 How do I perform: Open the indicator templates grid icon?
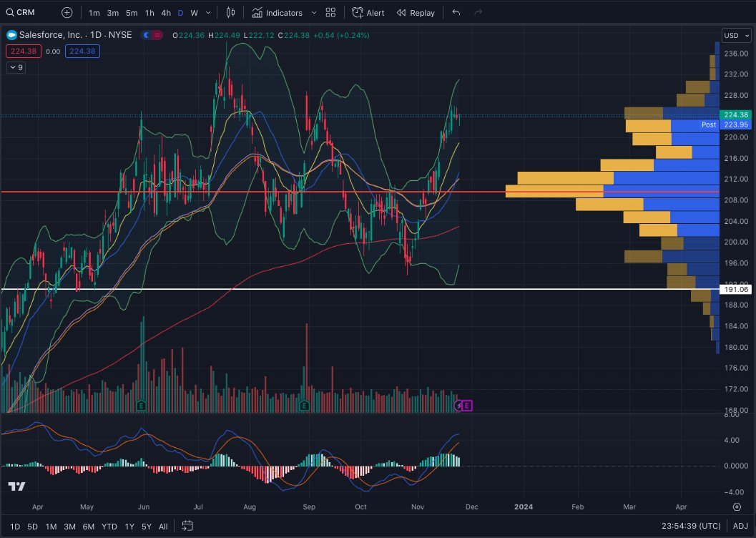coord(330,13)
